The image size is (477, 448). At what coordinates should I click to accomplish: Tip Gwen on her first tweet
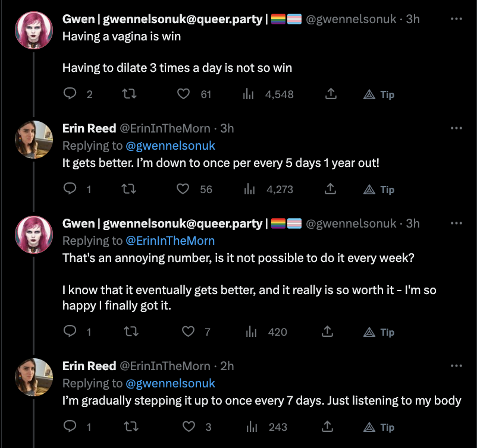pos(379,94)
